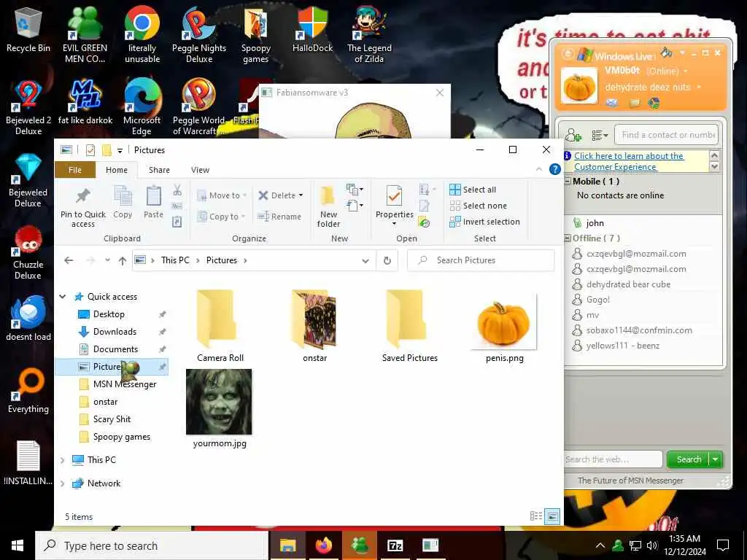Open the Messenger status Online dropdown
Image resolution: width=747 pixels, height=560 pixels.
pos(686,71)
